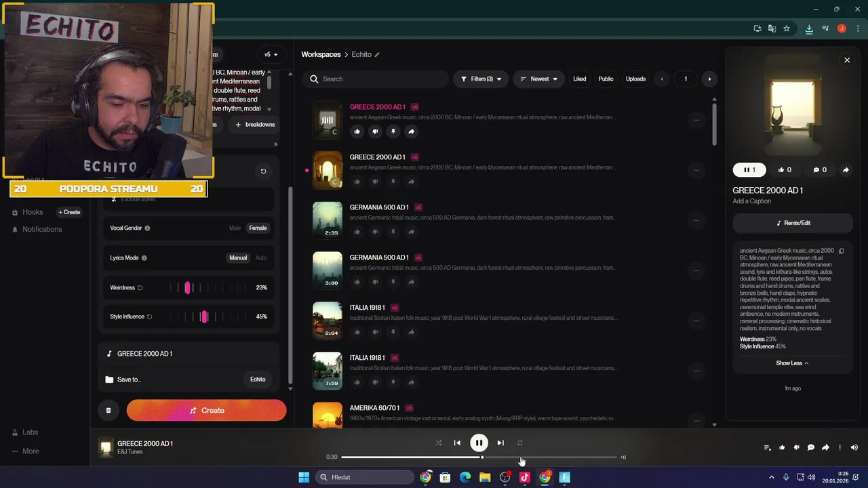Viewport: 868px width, 488px height.
Task: Like the GERMANIA 500 AD 1 track timed 2:35
Action: coord(357,232)
